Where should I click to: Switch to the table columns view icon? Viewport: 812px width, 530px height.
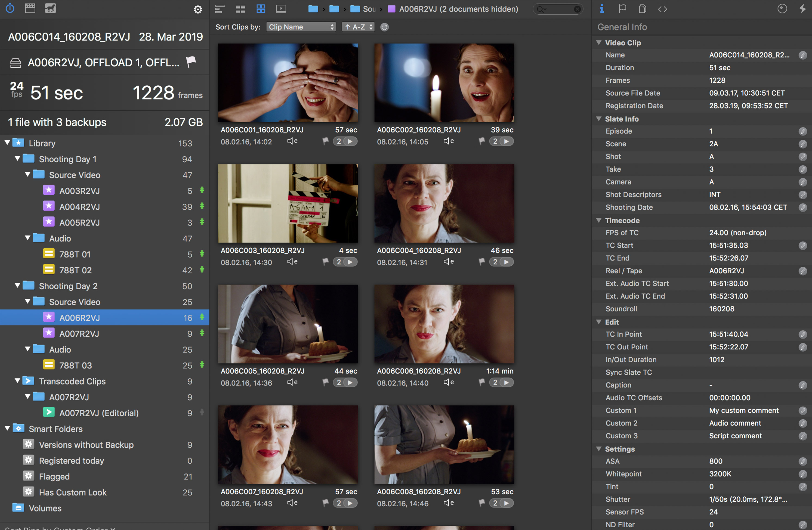[x=240, y=9]
